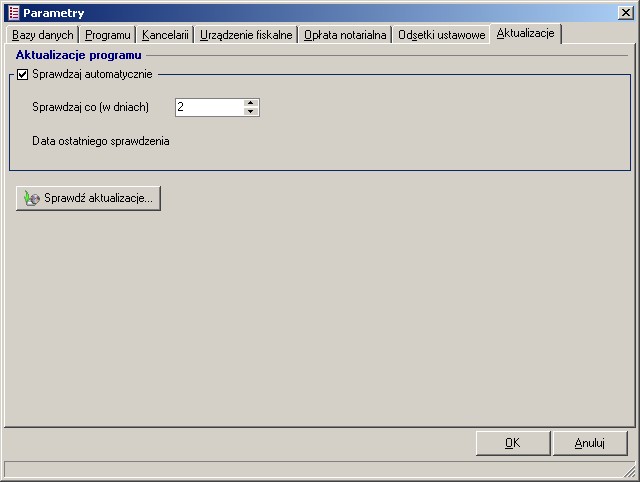Close the Parametry dialog window
Screen dimensions: 640x482
(625, 13)
